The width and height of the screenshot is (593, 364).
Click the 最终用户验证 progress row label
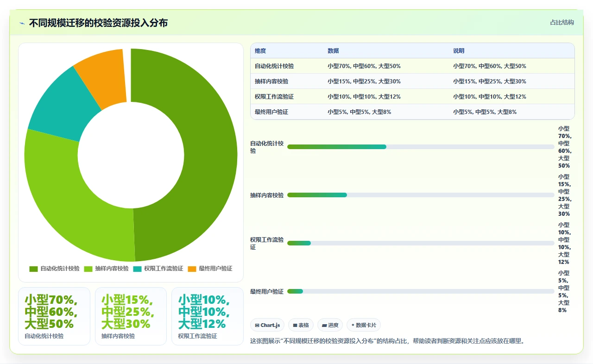[x=267, y=292]
